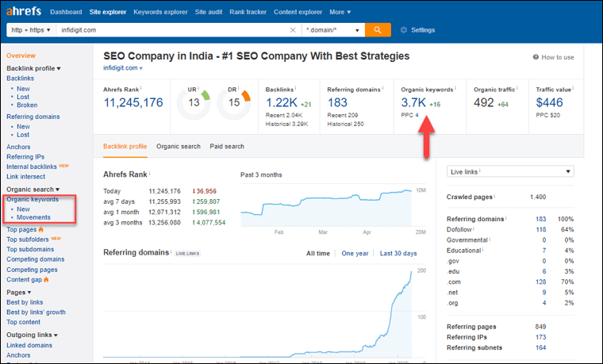Click the Settings gear icon
Image resolution: width=603 pixels, height=364 pixels.
(x=403, y=30)
